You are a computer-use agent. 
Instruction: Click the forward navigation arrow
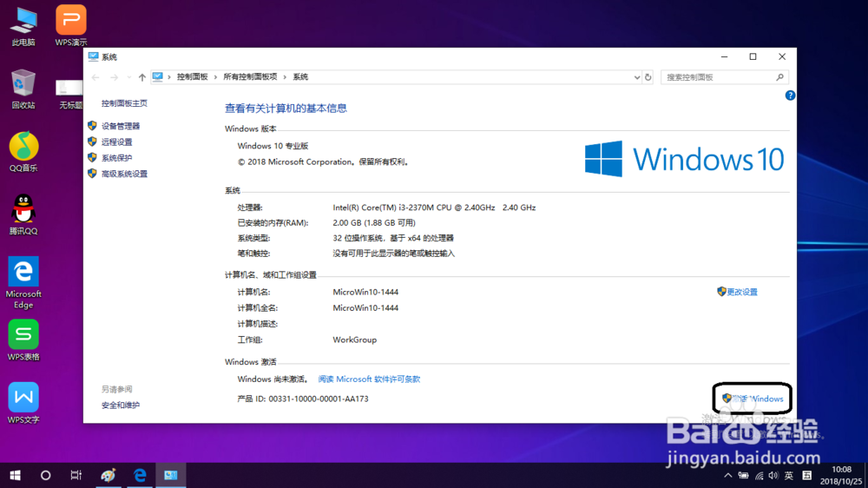point(114,77)
